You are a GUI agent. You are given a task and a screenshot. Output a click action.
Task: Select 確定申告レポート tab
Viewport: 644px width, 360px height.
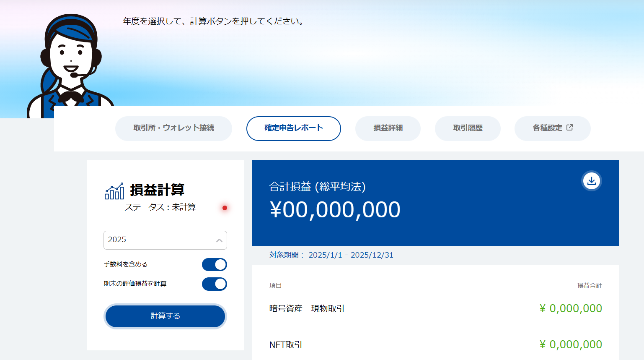point(294,128)
